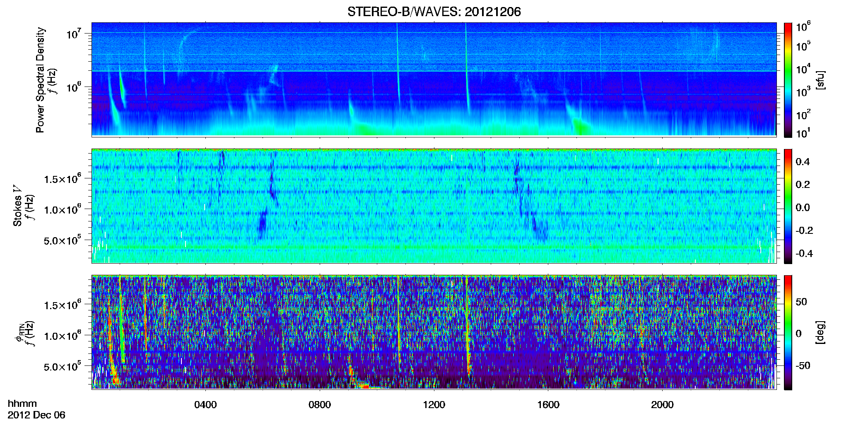Click the 1200 time tick label
This screenshot has width=868, height=447.
pos(434,404)
